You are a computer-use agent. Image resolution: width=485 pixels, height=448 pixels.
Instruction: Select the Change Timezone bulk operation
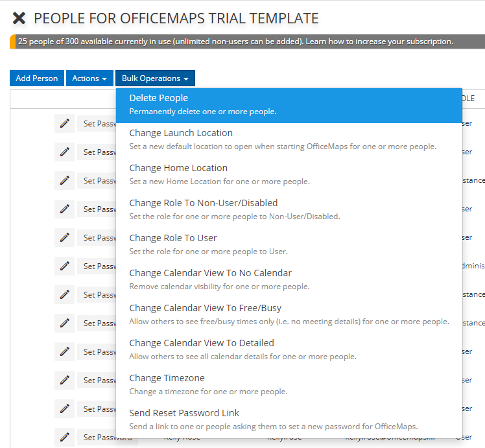289,384
